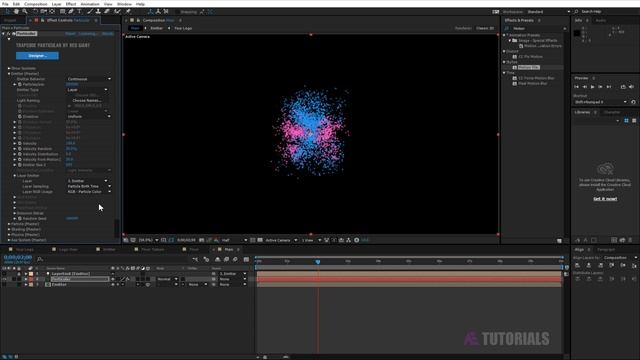Select the Puppet Pin tool

tap(128, 11)
